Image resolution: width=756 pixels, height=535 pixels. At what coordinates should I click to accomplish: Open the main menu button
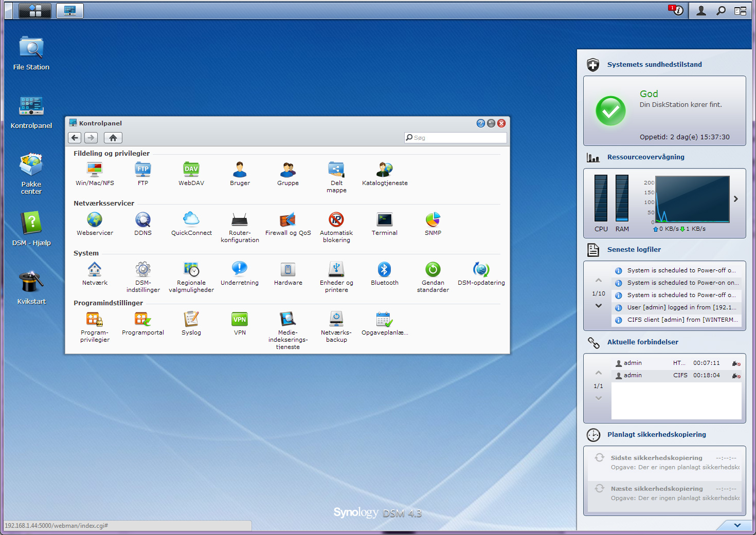coord(35,11)
